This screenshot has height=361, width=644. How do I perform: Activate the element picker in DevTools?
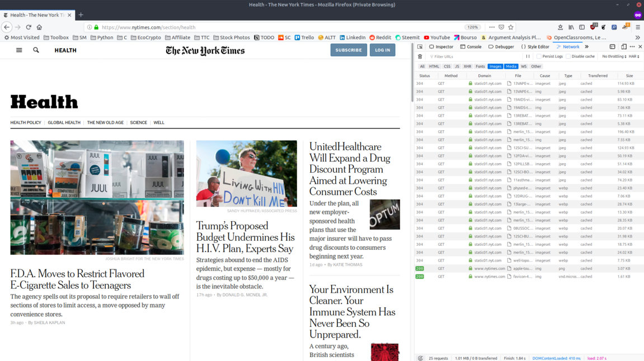420,47
